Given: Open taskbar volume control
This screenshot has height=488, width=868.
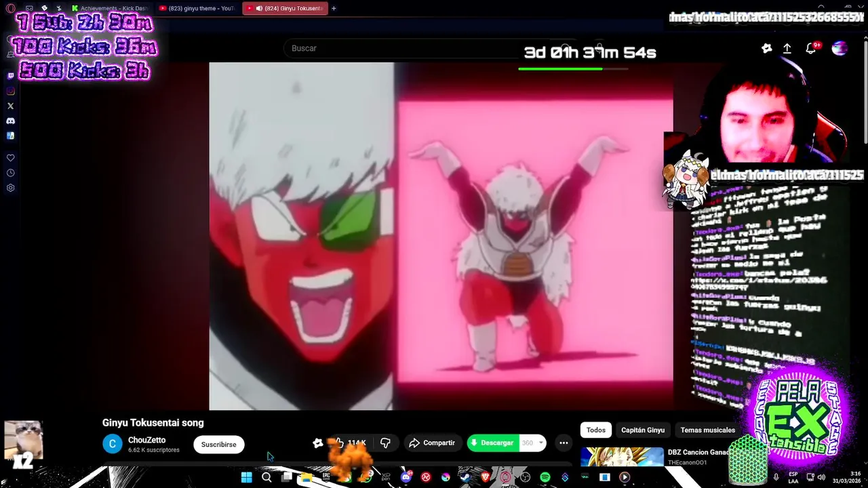Looking at the screenshot, I should 821,477.
